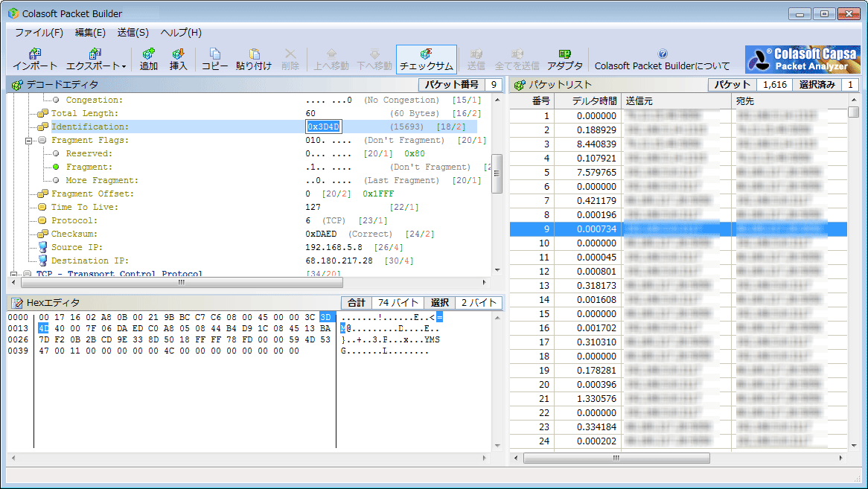Image resolution: width=868 pixels, height=489 pixels.
Task: Click the デルタ時間 column header
Action: (587, 100)
